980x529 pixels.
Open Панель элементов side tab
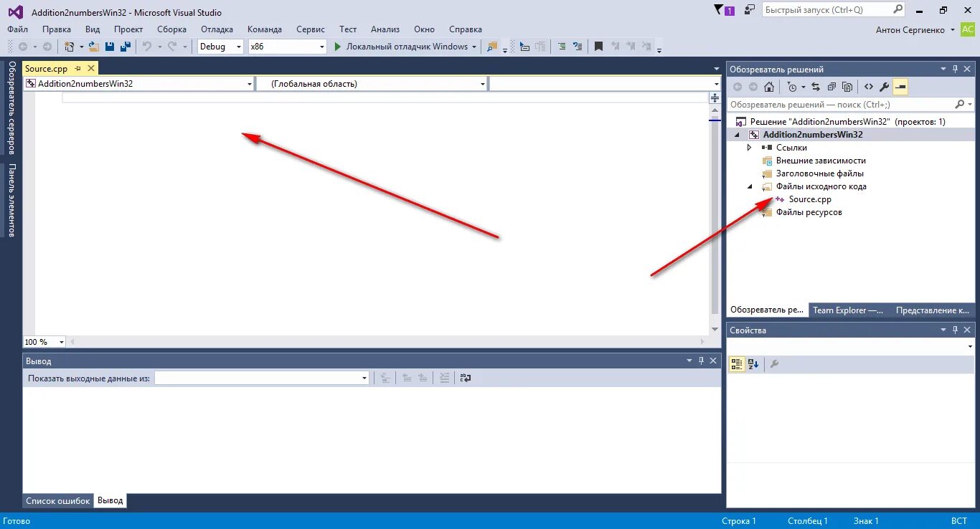[x=11, y=200]
